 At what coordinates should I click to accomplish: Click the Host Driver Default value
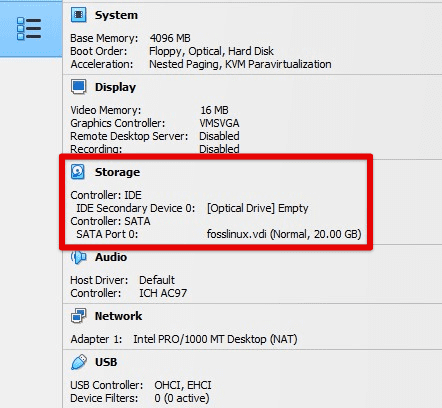coord(157,280)
